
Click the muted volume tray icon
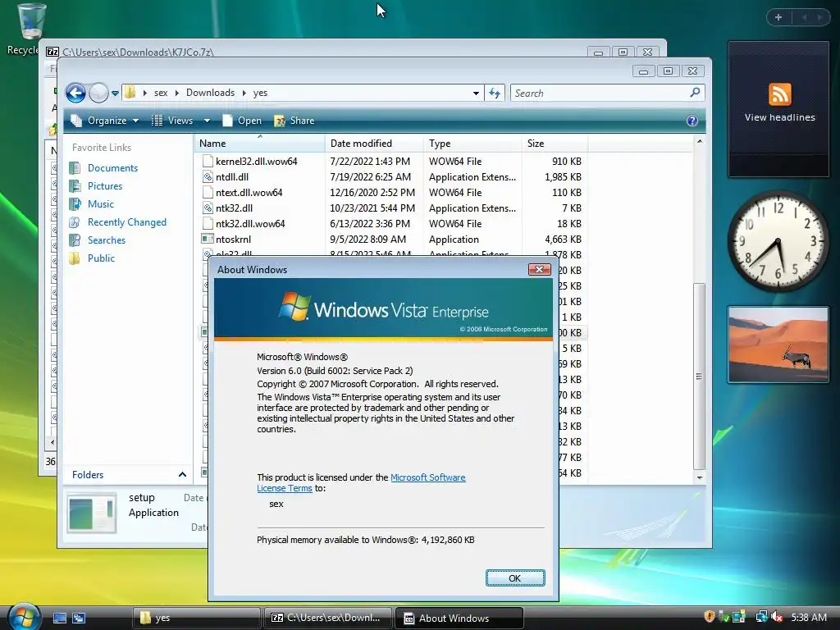point(776,617)
